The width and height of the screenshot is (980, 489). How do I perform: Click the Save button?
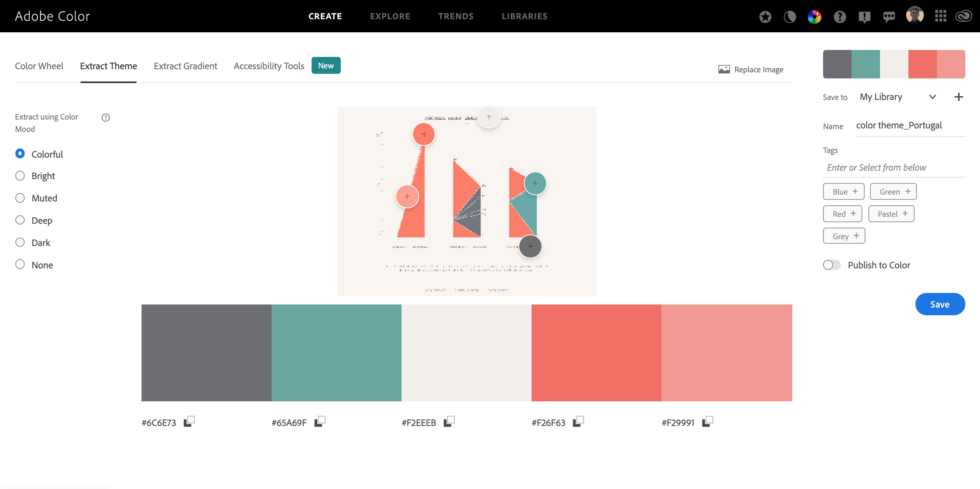pos(940,304)
